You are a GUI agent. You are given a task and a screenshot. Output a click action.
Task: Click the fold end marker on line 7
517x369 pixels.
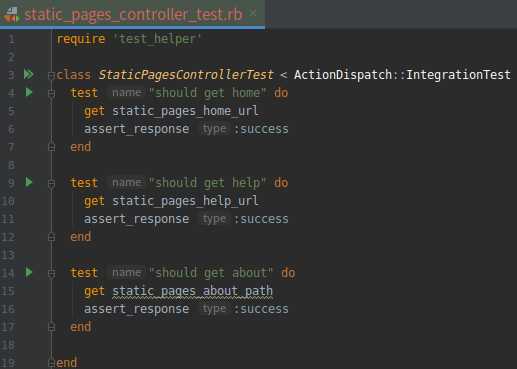pos(51,147)
